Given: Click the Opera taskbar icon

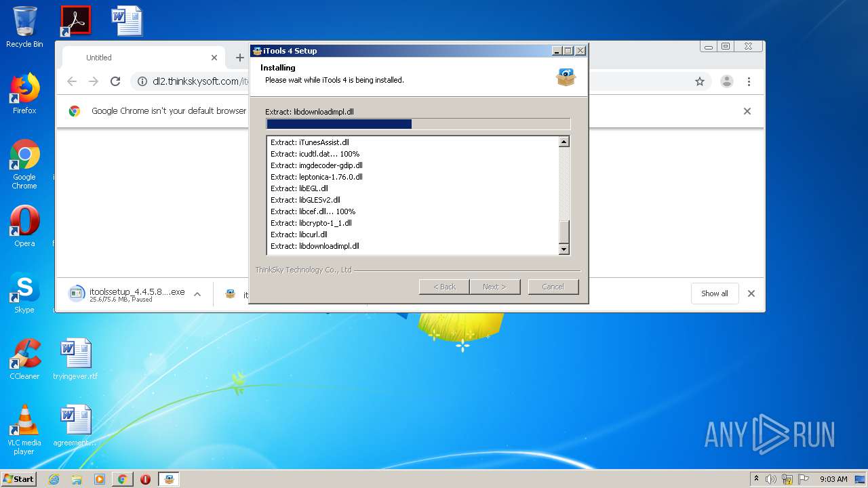Looking at the screenshot, I should click(145, 479).
